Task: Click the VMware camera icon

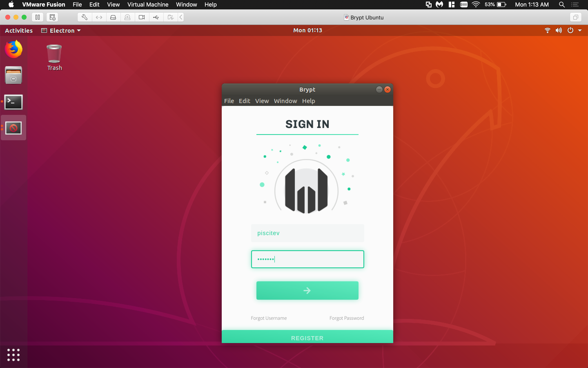Action: pyautogui.click(x=142, y=17)
